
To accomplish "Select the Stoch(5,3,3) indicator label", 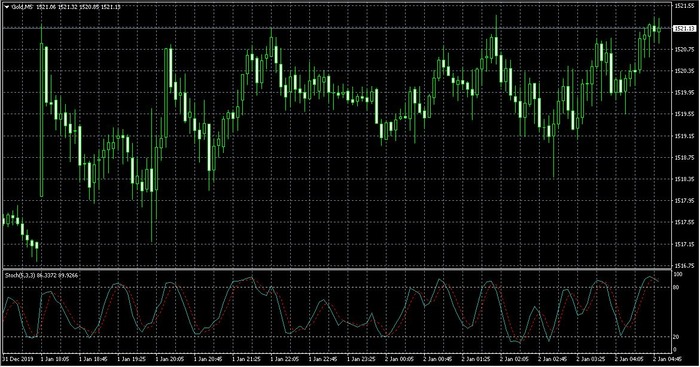I will click(20, 275).
